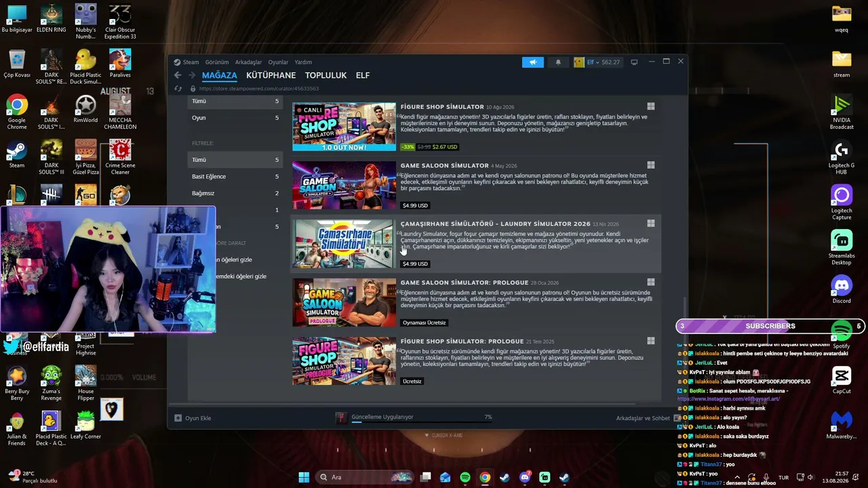Open the TUR keyboard language switcher
The width and height of the screenshot is (868, 488).
click(x=783, y=477)
